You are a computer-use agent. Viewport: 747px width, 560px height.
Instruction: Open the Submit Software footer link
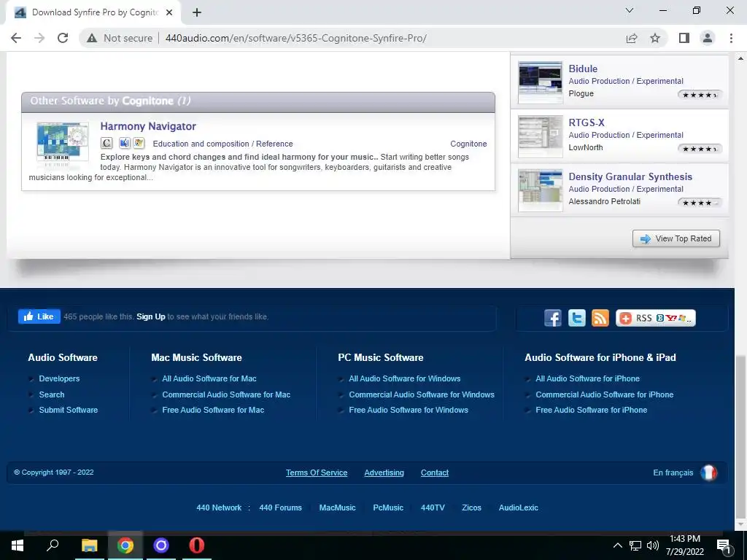68,410
